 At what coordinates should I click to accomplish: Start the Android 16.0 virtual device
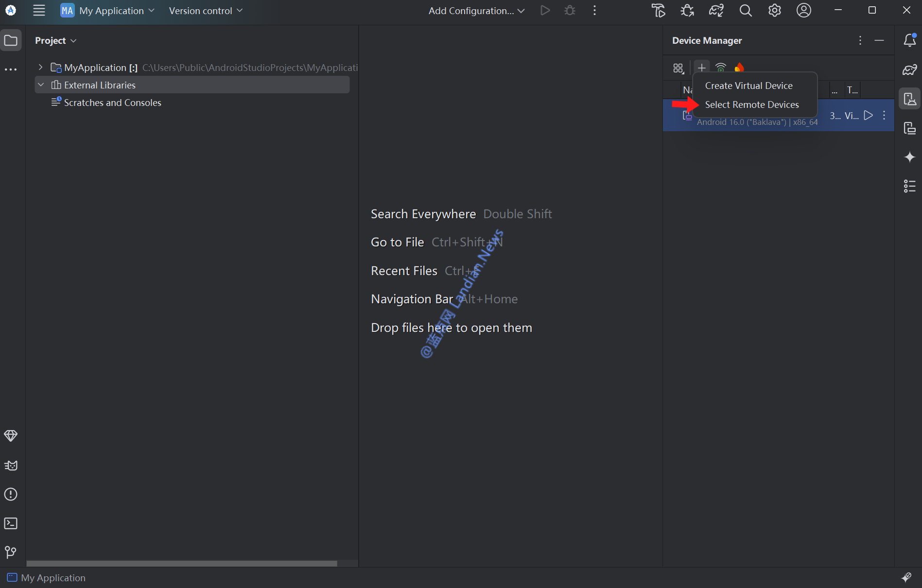click(x=869, y=115)
